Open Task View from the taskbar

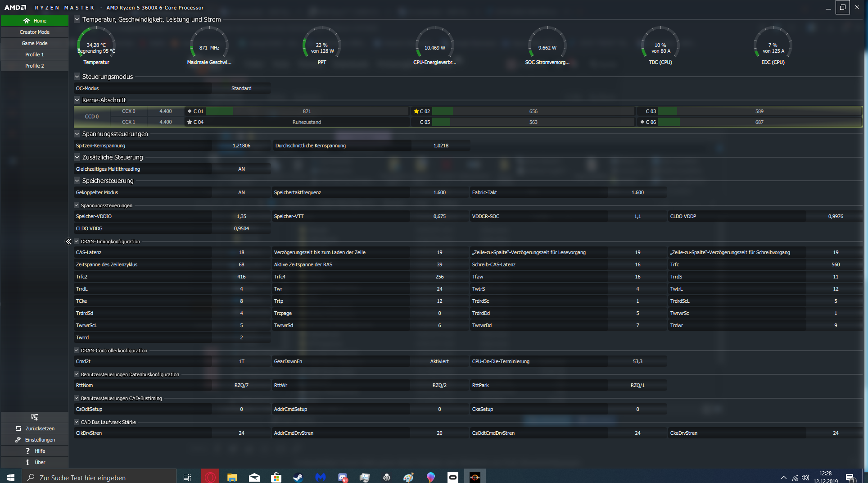click(187, 477)
